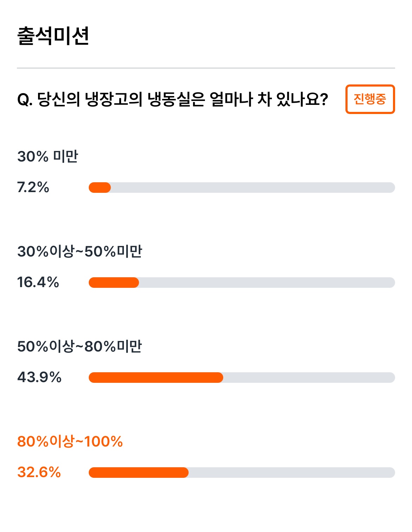
Task: Click the 43.9% result bar
Action: tap(242, 378)
